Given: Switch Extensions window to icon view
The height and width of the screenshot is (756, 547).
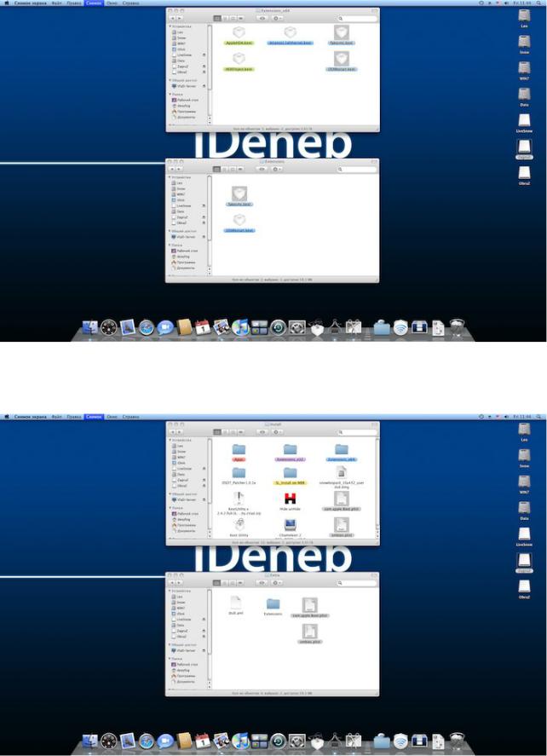Looking at the screenshot, I should pyautogui.click(x=217, y=170).
